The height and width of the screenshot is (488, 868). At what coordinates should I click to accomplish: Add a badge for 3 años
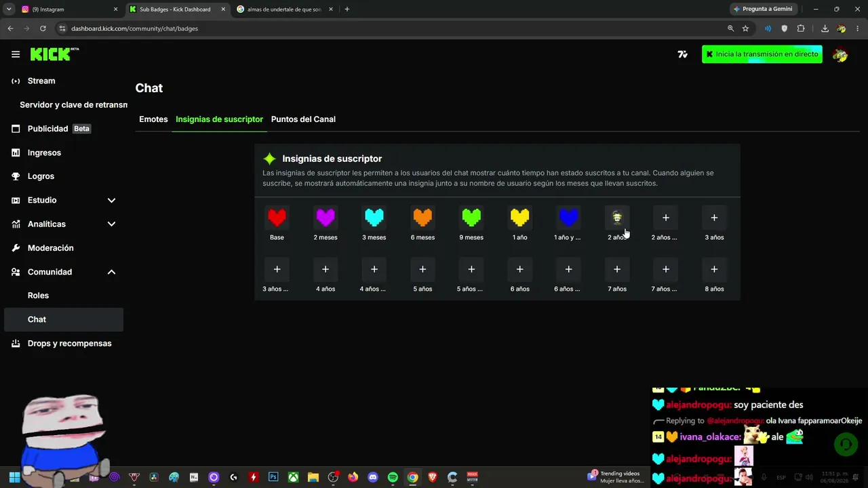click(714, 218)
